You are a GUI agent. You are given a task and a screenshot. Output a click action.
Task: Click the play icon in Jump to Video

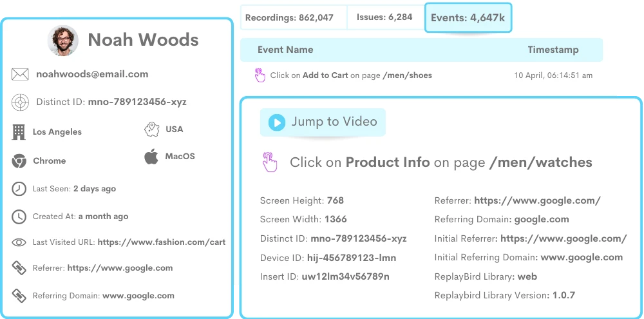(x=276, y=122)
